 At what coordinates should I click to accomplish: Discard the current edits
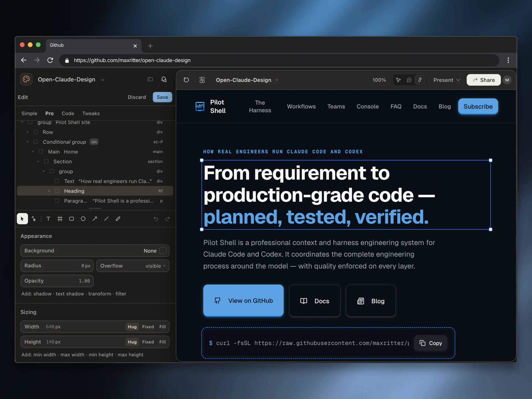[137, 97]
